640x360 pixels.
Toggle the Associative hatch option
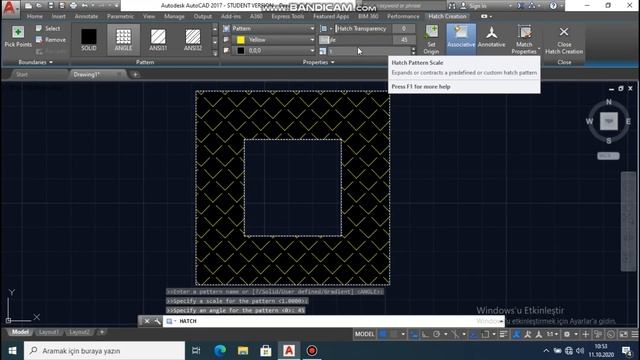tap(461, 39)
